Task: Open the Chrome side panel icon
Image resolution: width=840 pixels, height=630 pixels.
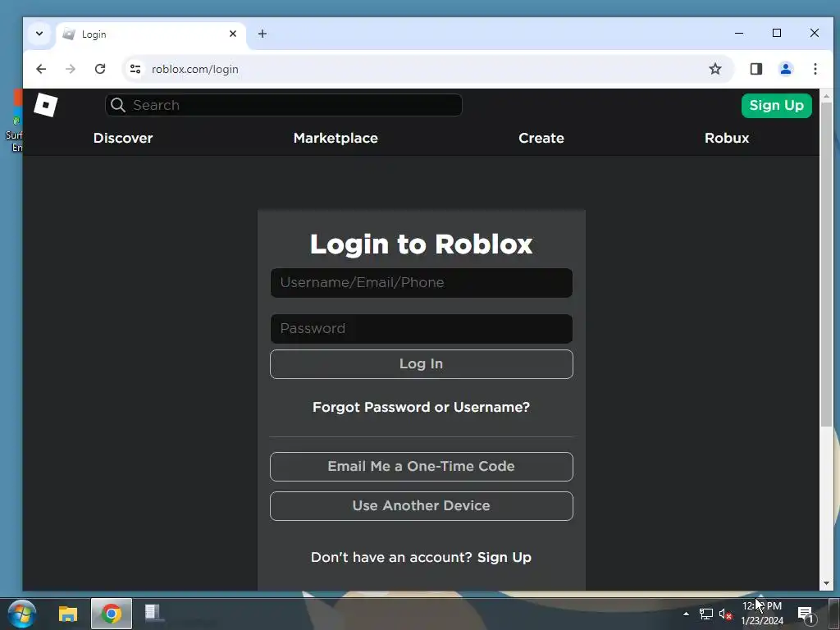Action: pos(756,69)
